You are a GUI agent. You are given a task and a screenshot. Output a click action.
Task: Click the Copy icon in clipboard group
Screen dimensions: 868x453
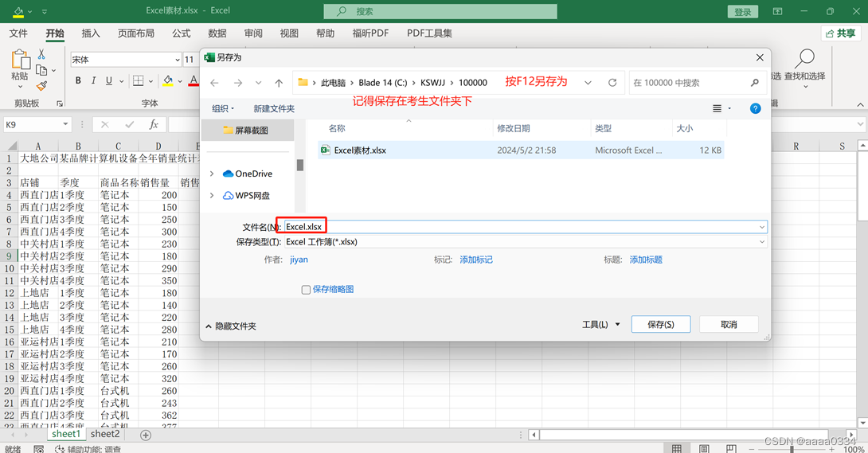click(x=41, y=70)
